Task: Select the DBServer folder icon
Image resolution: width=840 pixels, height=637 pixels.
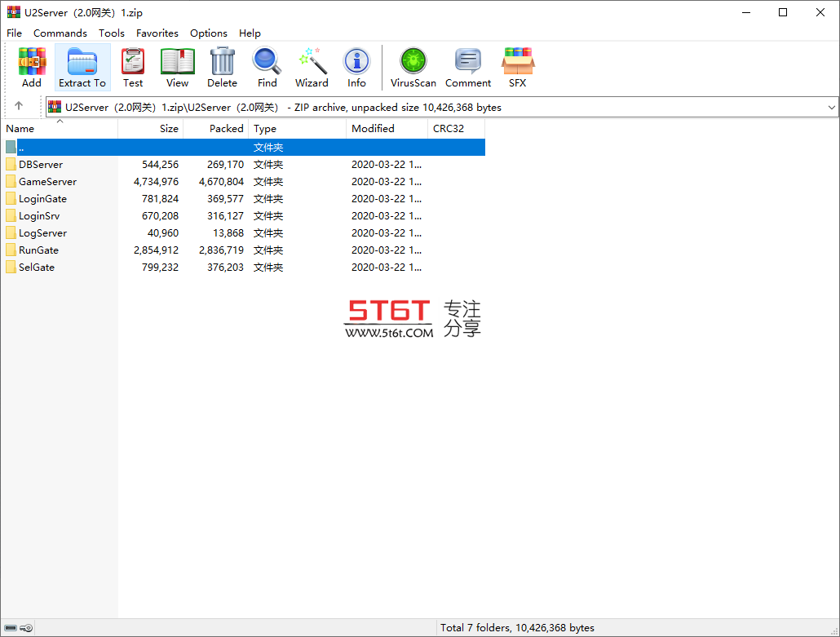Action: pos(11,165)
